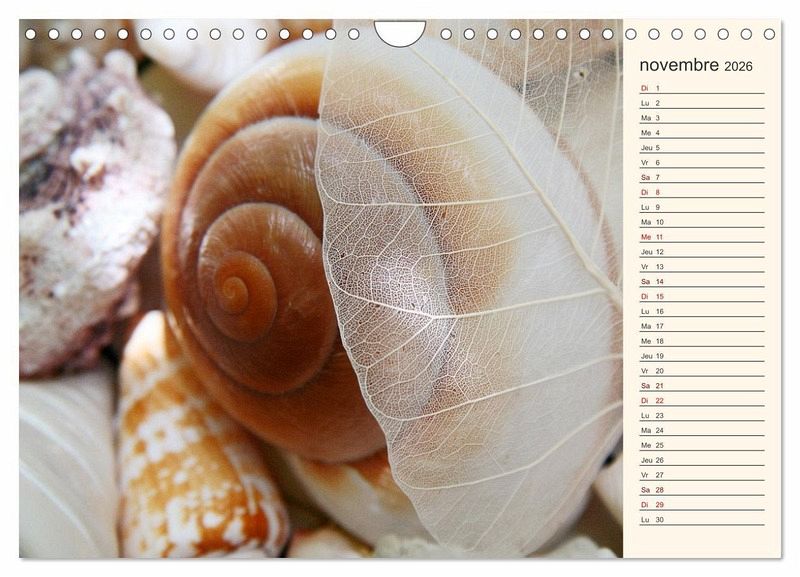
Task: Click the last row, Lu 30
Action: [x=701, y=520]
